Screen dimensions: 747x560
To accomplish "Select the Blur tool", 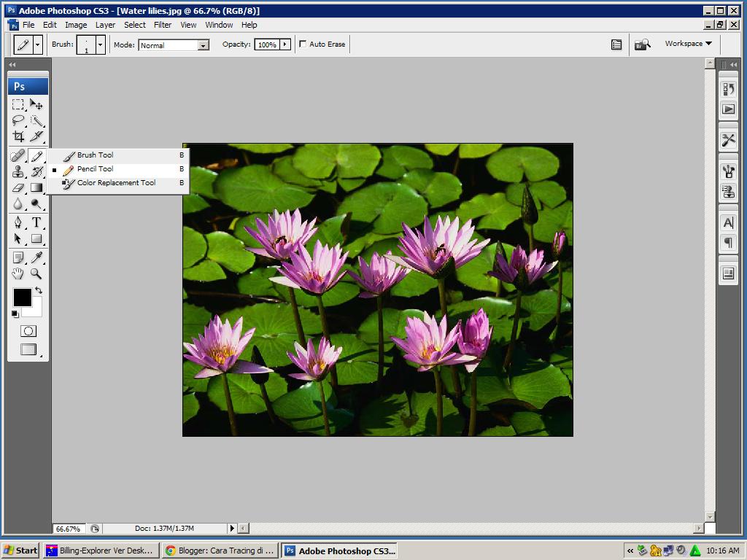I will 18,204.
